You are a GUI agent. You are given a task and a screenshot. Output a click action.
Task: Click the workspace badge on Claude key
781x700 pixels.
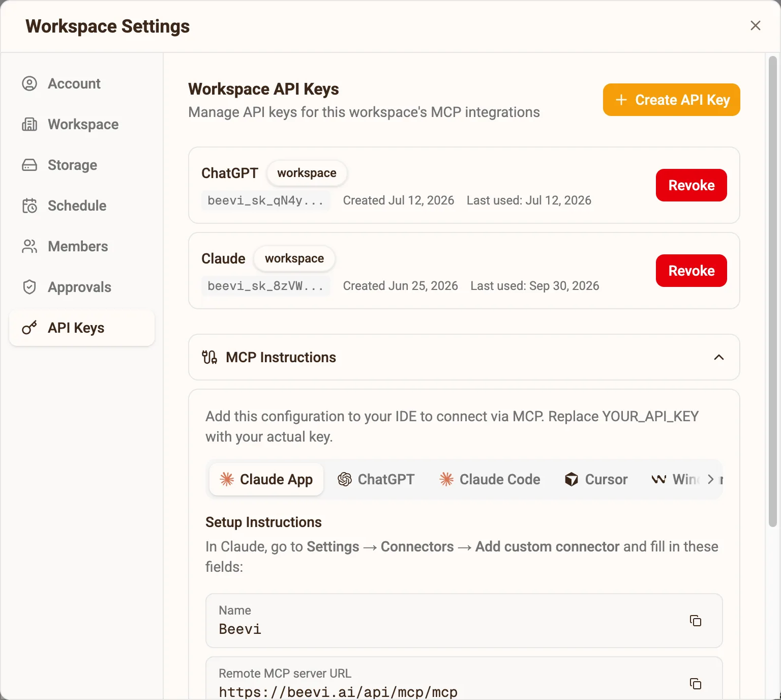[294, 258]
